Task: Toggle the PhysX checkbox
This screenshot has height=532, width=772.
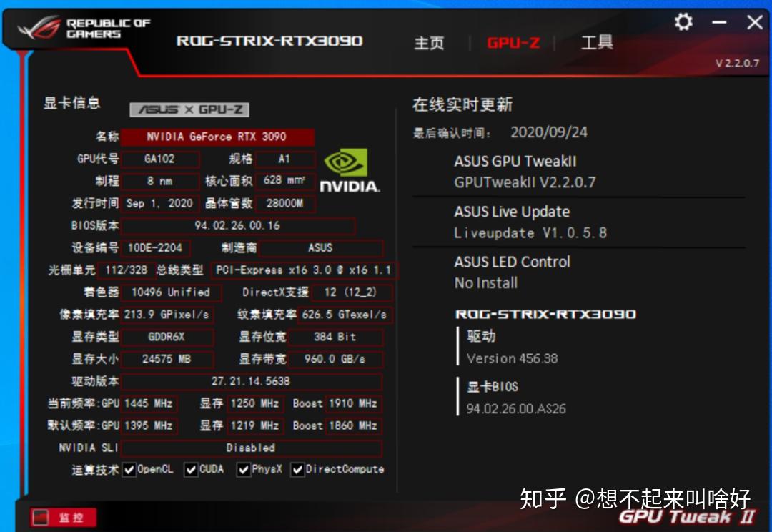Action: (243, 470)
